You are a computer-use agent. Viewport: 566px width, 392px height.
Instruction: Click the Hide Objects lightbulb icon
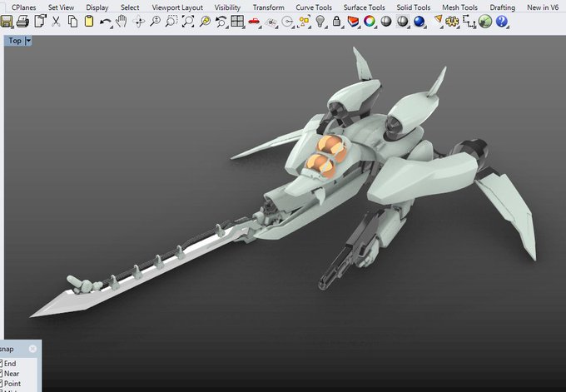click(320, 22)
